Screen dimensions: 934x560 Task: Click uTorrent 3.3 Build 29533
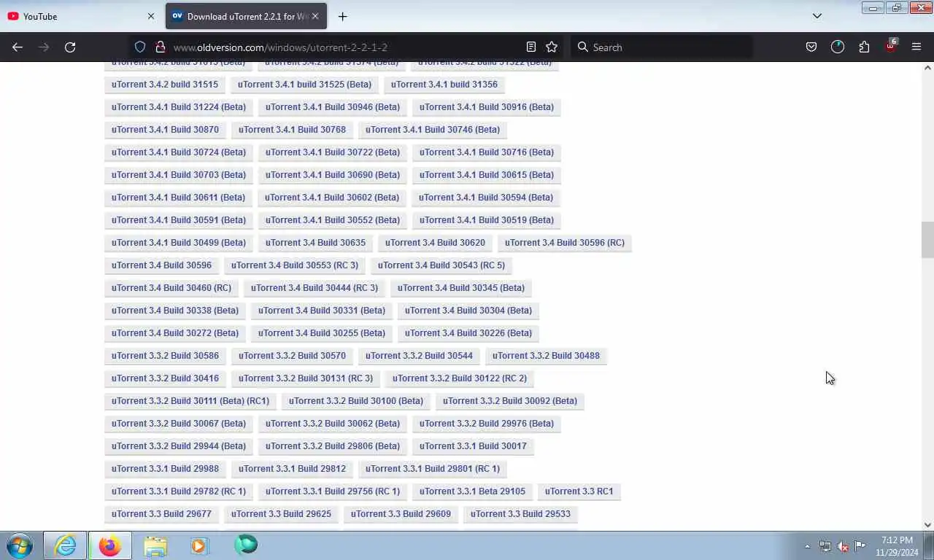(x=520, y=514)
